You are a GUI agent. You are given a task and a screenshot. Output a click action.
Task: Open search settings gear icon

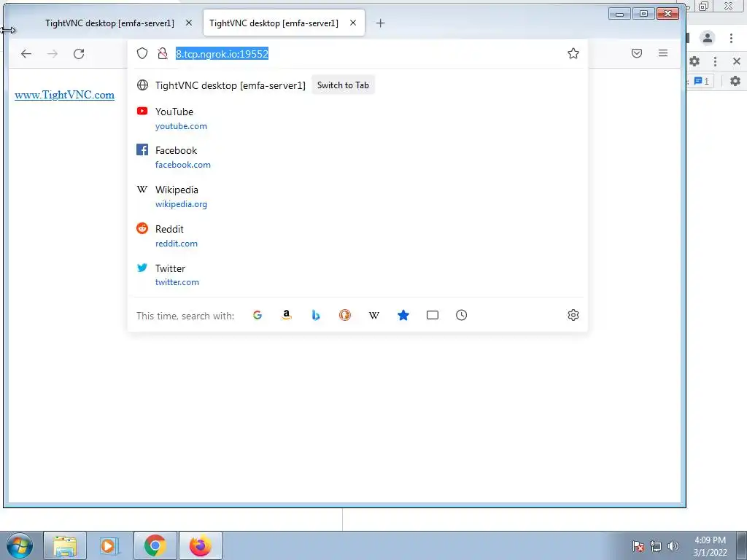tap(573, 315)
